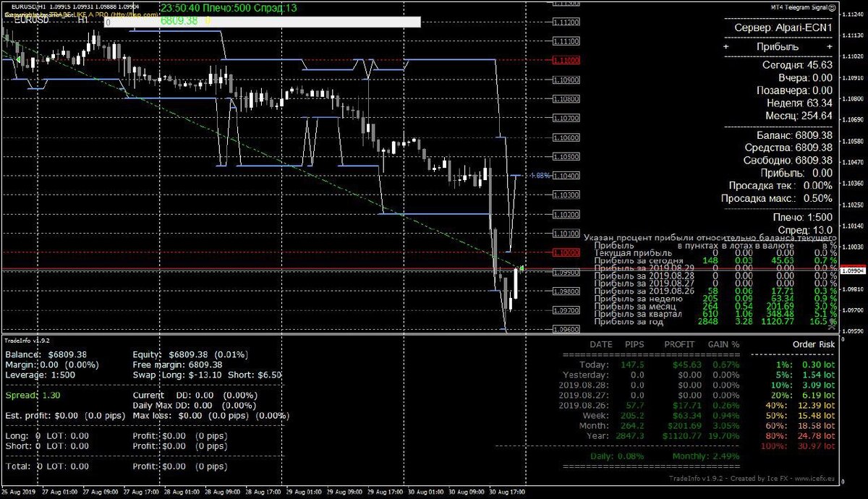Click the Прибыль за год table row
This screenshot has height=499, width=868.
click(x=715, y=321)
